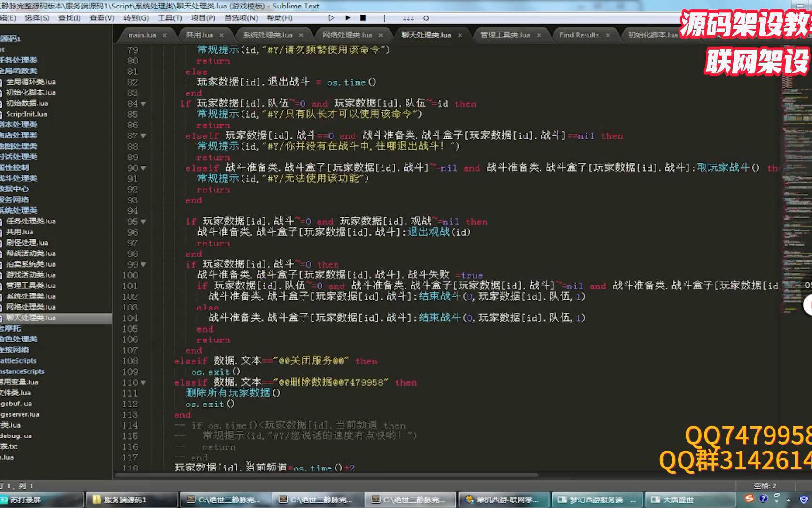The height and width of the screenshot is (508, 812).
Task: Open the 转到(G) menu
Action: 136,18
